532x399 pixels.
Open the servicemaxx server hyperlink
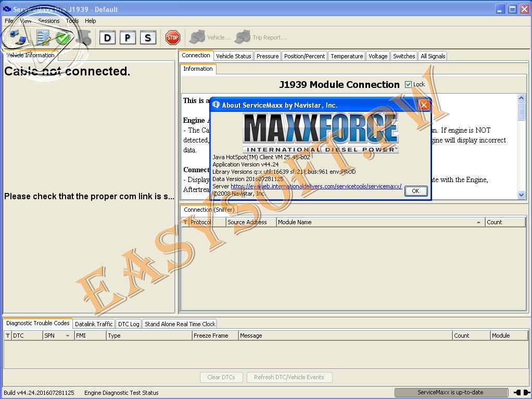pos(316,186)
